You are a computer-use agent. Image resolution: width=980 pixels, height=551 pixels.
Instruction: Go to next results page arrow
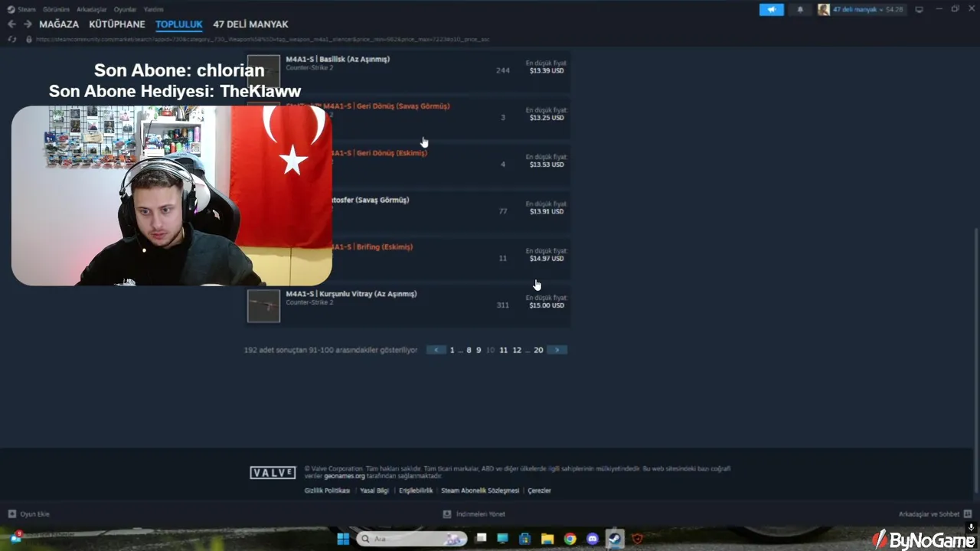pyautogui.click(x=557, y=350)
